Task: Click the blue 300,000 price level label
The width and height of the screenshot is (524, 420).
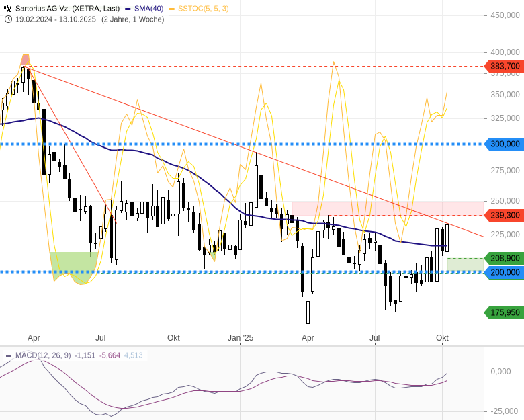Action: point(505,144)
